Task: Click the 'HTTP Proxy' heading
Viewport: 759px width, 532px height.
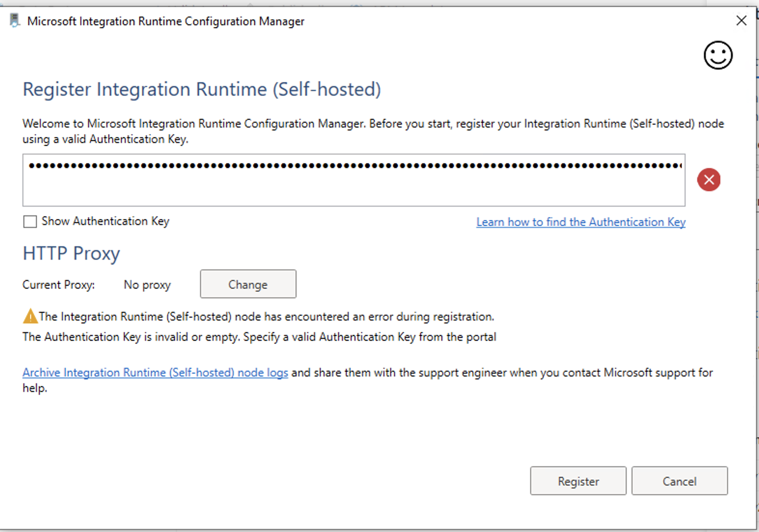Action: click(x=71, y=253)
